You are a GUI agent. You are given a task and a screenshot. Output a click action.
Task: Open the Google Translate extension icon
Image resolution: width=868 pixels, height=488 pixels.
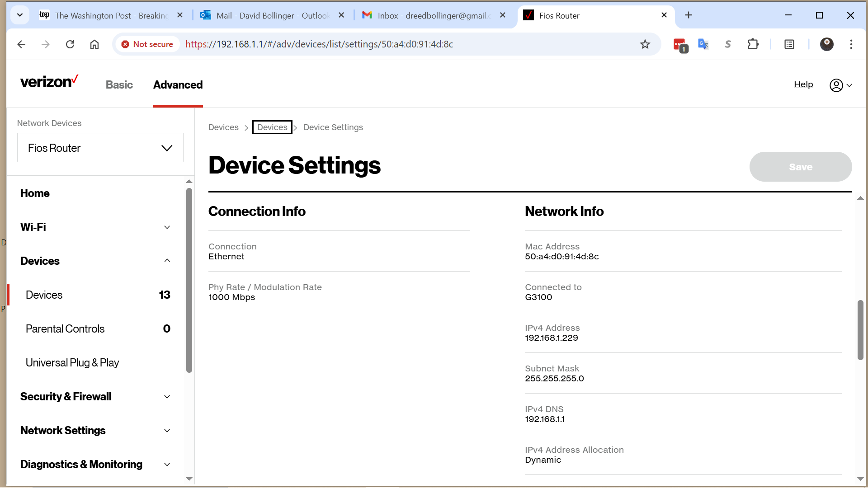703,44
